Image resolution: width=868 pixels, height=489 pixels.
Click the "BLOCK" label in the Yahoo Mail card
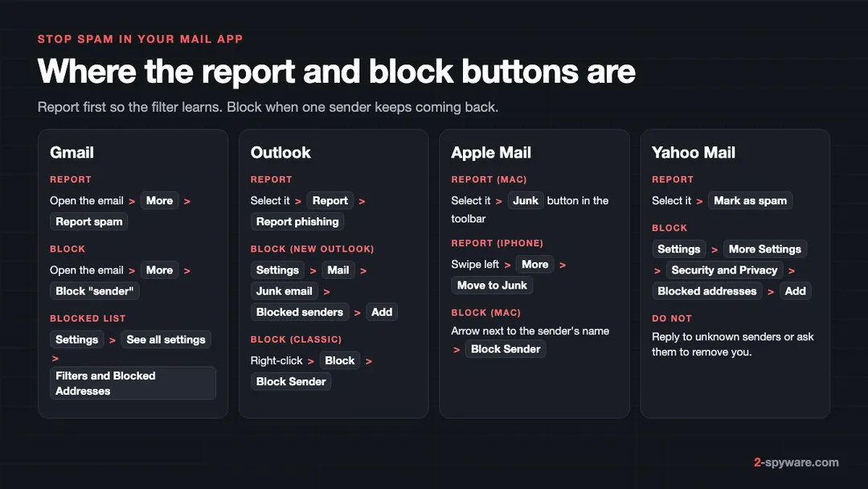pos(669,228)
